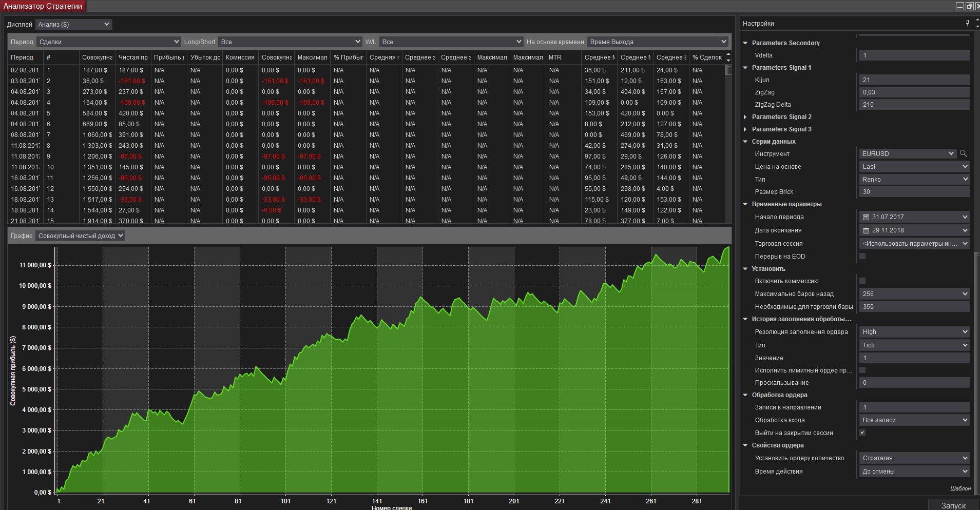Expand the Parameters Signal 3 section
Screen dimensions: 980x510
point(745,129)
